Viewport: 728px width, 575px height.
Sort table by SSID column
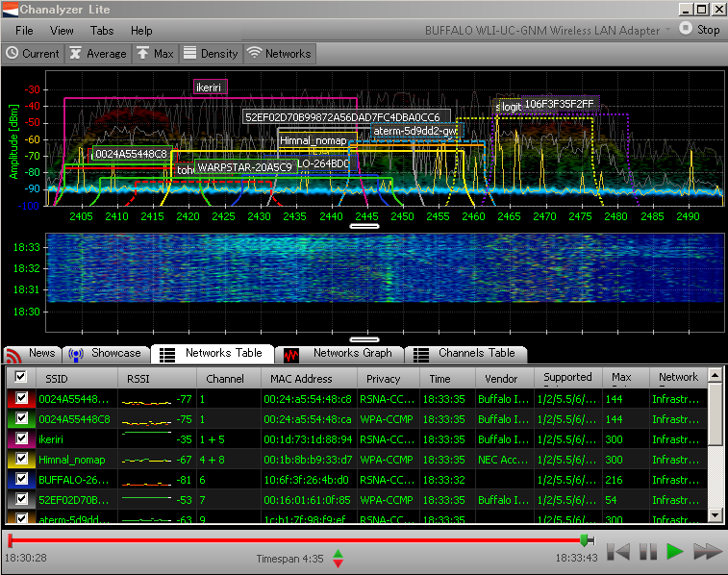click(77, 378)
